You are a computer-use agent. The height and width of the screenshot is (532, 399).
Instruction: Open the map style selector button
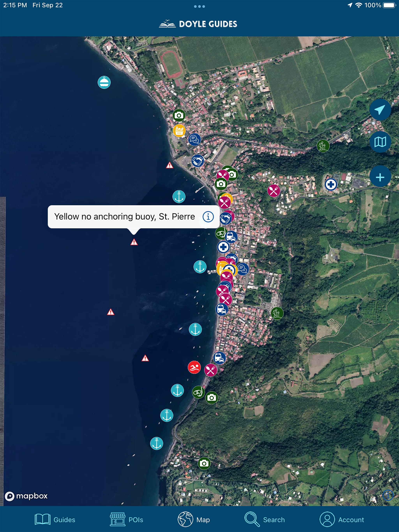point(380,142)
